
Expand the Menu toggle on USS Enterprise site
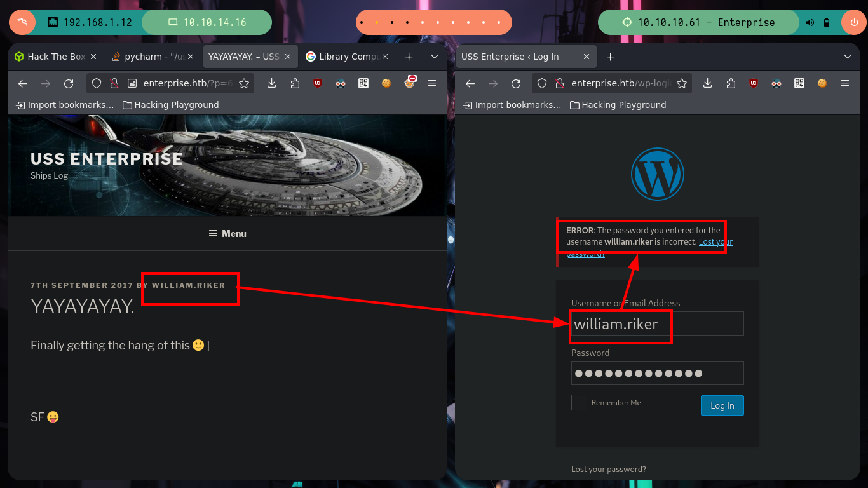point(227,234)
